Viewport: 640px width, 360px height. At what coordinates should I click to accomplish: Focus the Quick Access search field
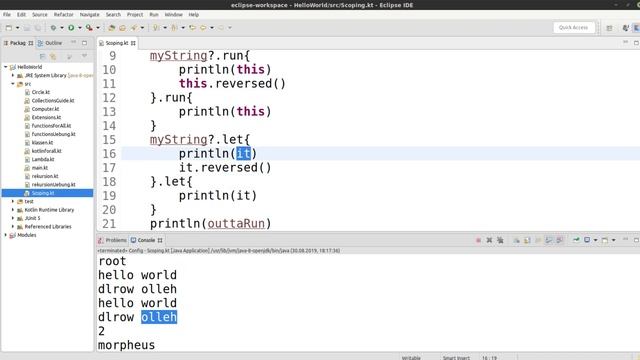tap(573, 27)
